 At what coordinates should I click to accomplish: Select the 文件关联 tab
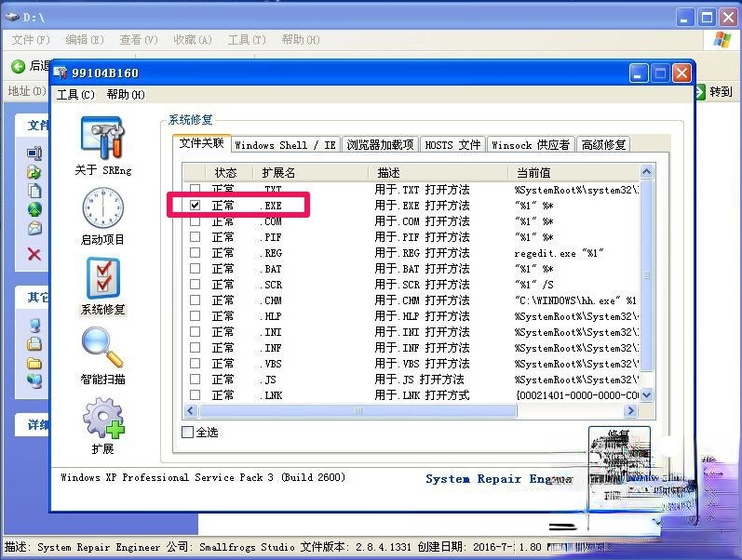click(x=202, y=143)
